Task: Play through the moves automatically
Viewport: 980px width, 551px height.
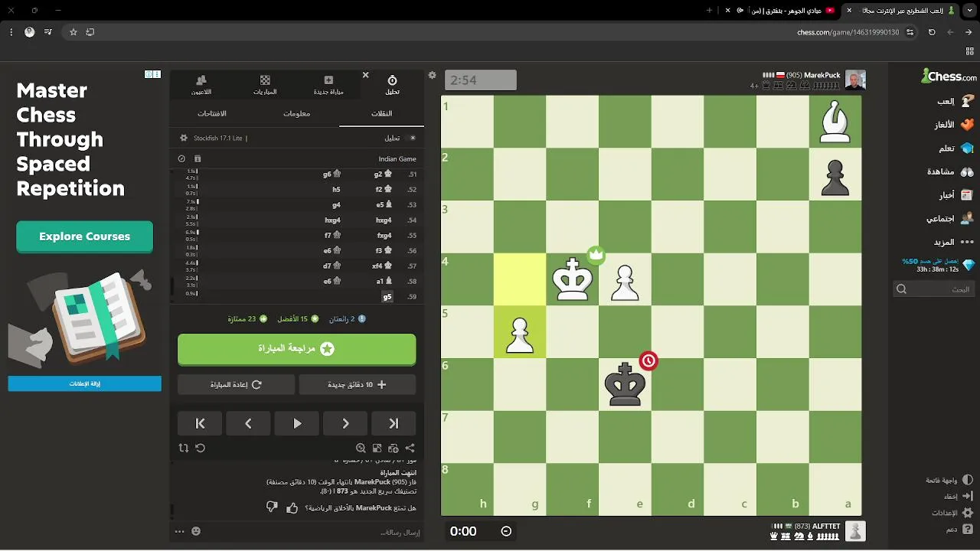Action: coord(297,423)
